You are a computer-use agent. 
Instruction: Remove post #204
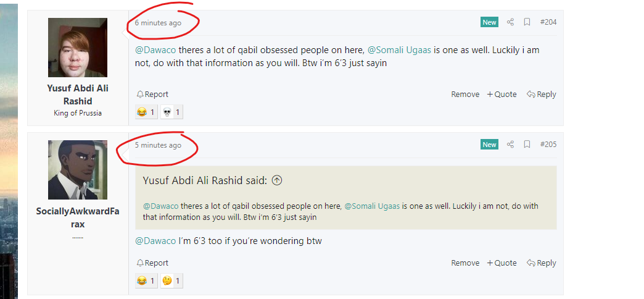pyautogui.click(x=465, y=94)
